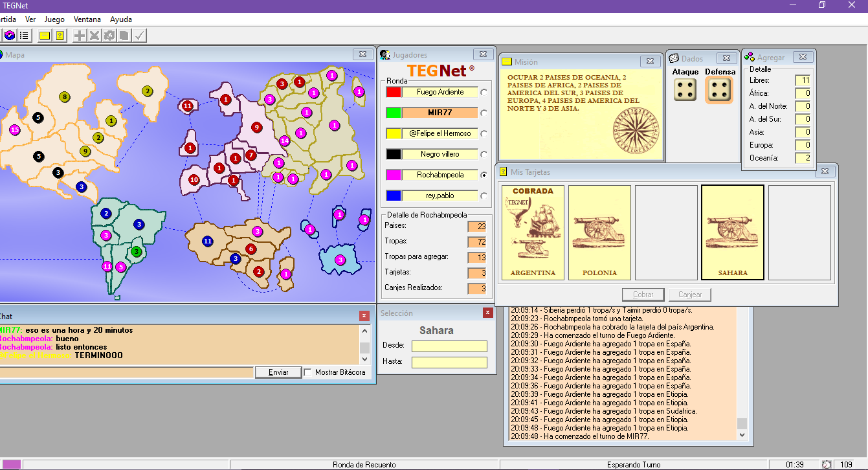Click the magenta turn color indicator in status bar
Viewport: 868px width, 470px height.
point(12,465)
